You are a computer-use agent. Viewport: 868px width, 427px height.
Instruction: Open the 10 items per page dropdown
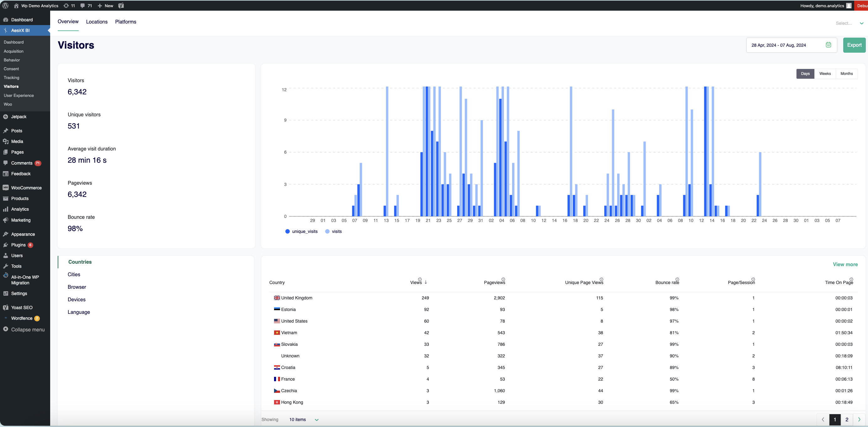click(304, 419)
